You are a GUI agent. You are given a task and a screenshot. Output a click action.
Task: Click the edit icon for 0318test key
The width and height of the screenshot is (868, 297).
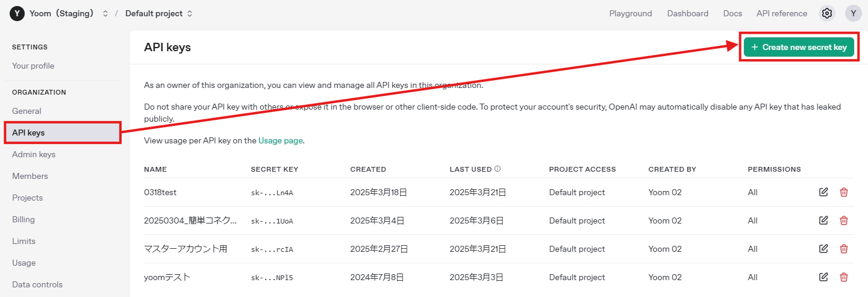click(823, 192)
